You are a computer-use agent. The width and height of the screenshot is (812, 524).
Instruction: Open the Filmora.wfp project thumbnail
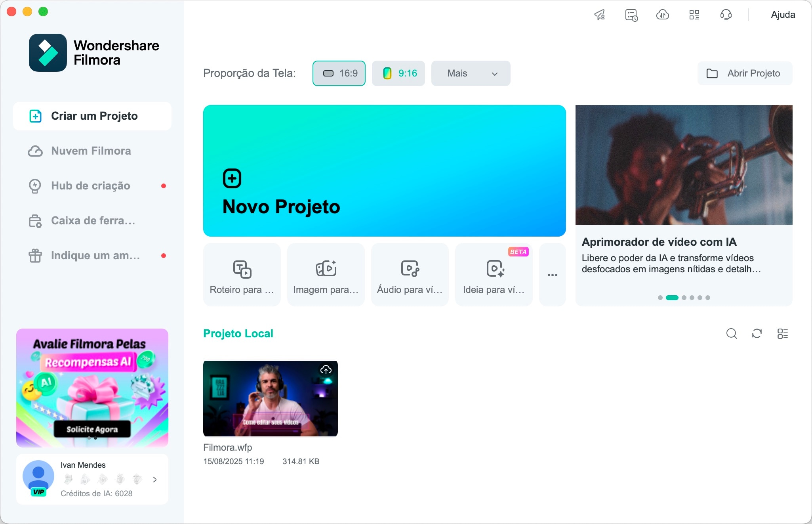click(270, 399)
